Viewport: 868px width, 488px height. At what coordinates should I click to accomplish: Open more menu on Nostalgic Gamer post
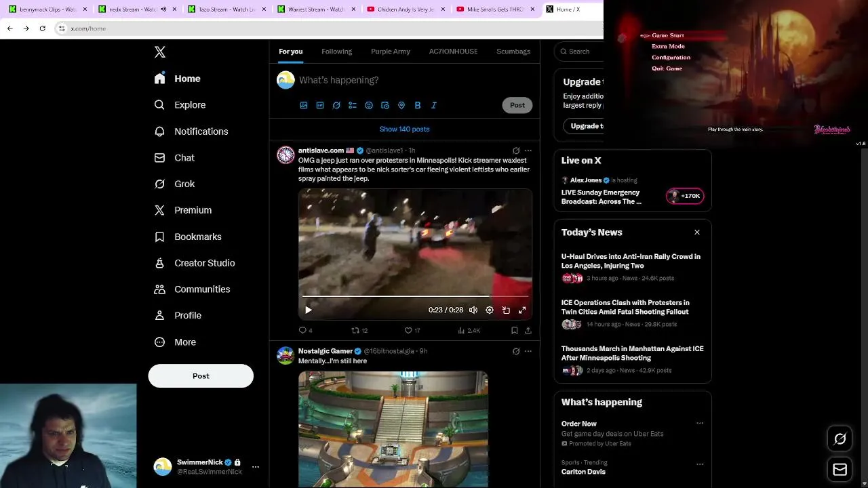coord(528,351)
